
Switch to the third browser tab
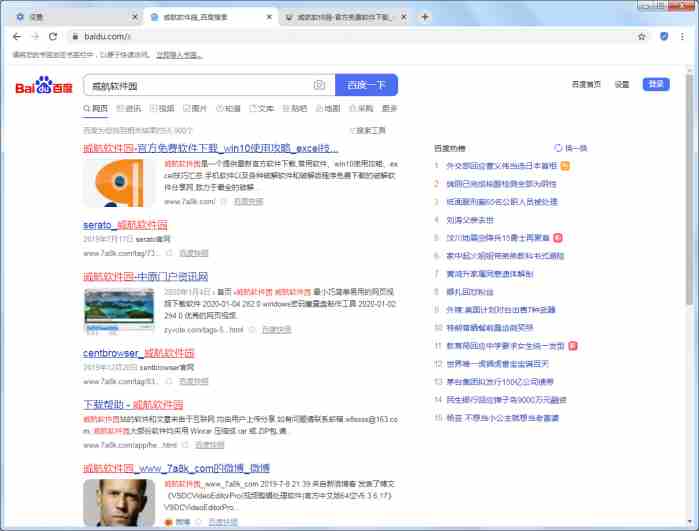[343, 17]
